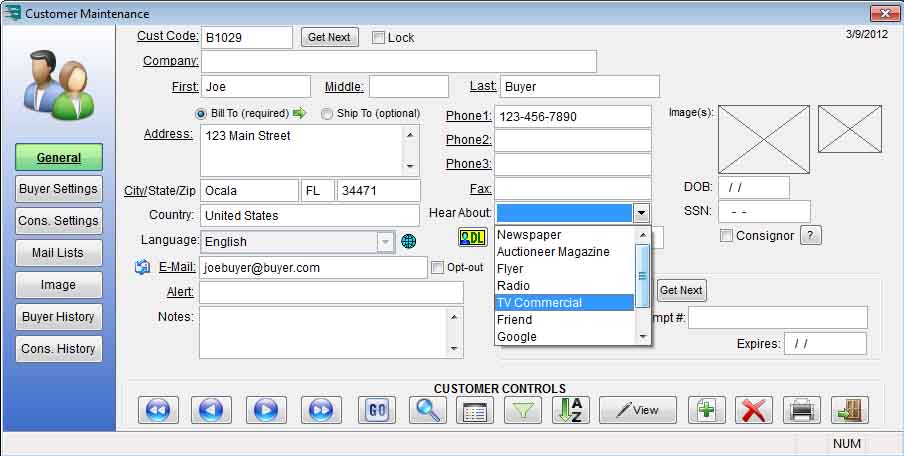Click the green funnel filter icon
Viewport: 904px width, 456px height.
click(521, 410)
